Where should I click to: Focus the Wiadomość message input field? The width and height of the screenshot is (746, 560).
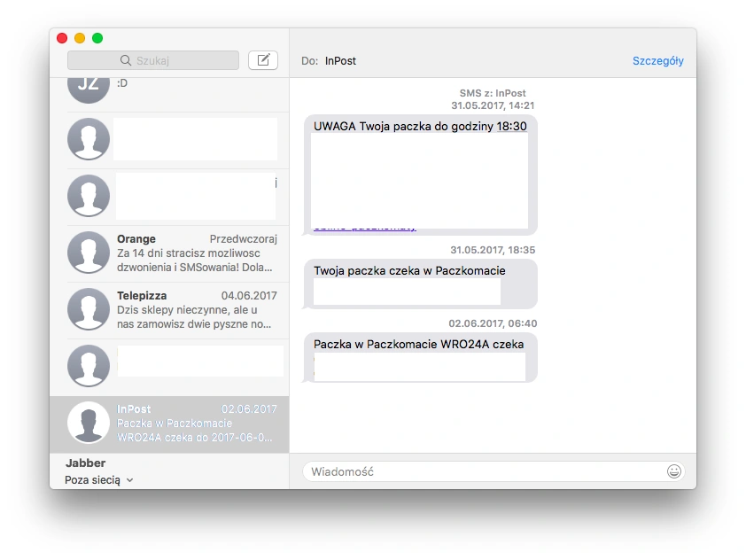click(493, 471)
